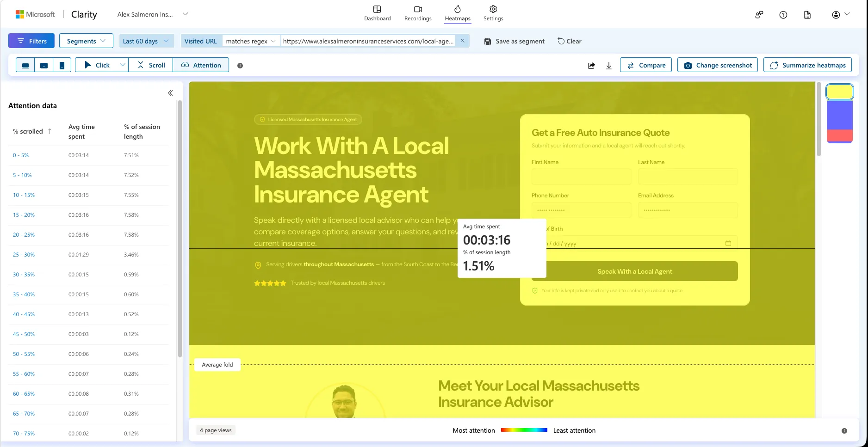Viewport: 868px width, 447px height.
Task: Open the Settings tab
Action: (493, 13)
